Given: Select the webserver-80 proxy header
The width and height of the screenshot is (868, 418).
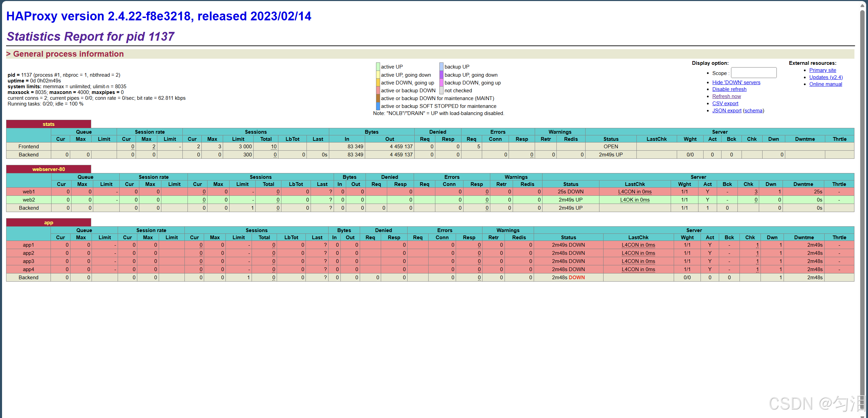Looking at the screenshot, I should (48, 169).
